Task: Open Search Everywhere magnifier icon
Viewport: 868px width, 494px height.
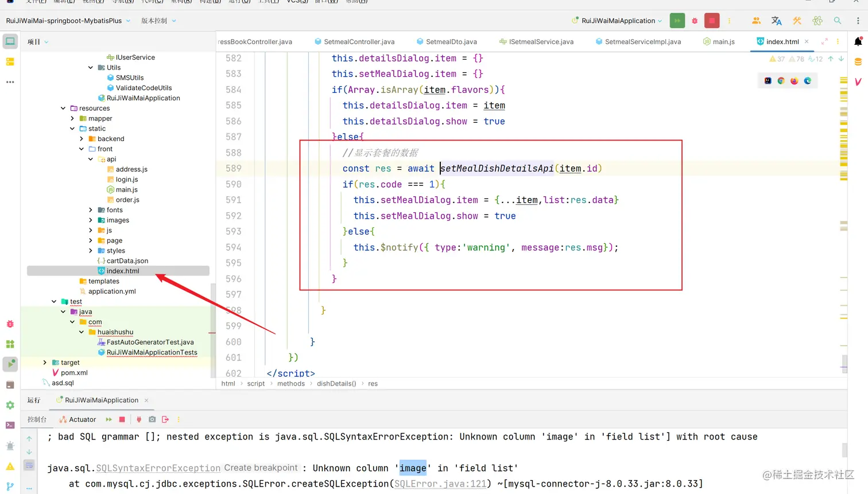Action: click(x=838, y=21)
